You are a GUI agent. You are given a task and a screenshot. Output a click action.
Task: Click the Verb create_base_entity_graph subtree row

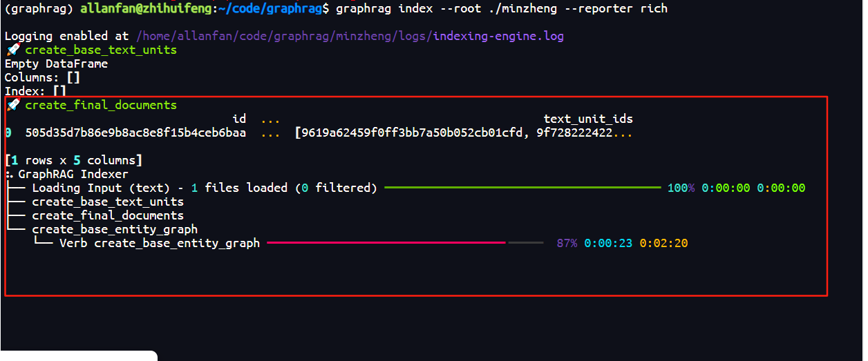160,243
